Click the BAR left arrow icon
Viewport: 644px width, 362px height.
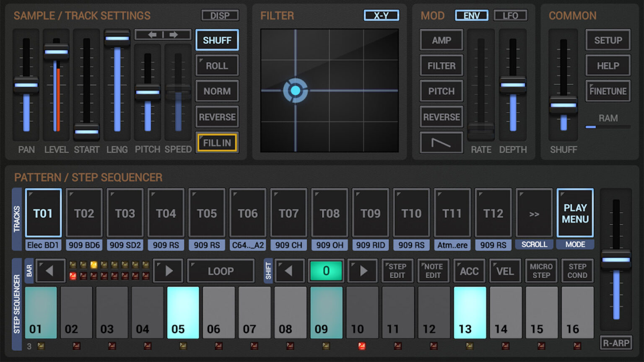click(x=50, y=271)
